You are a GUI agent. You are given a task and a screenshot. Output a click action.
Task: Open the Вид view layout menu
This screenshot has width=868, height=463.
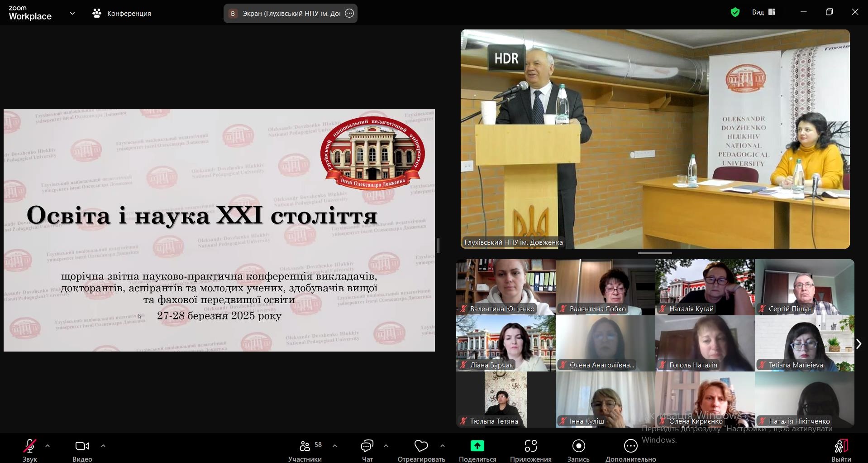[763, 12]
